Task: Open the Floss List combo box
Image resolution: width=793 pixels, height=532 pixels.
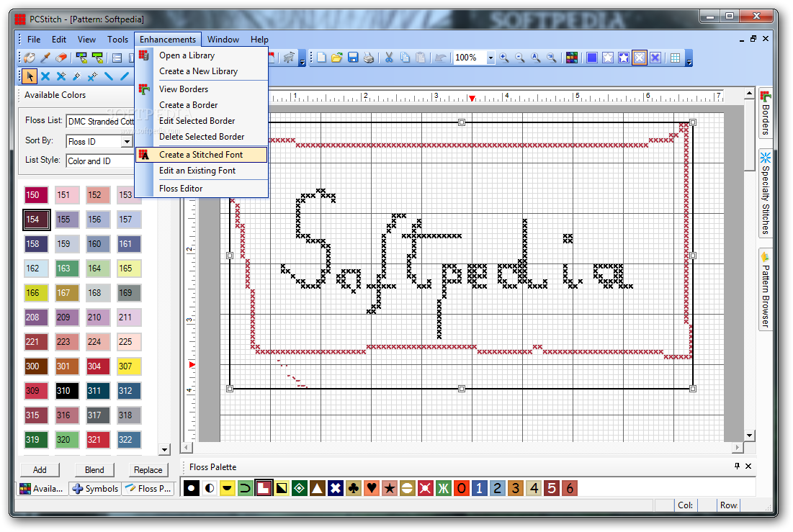Action: 100,122
